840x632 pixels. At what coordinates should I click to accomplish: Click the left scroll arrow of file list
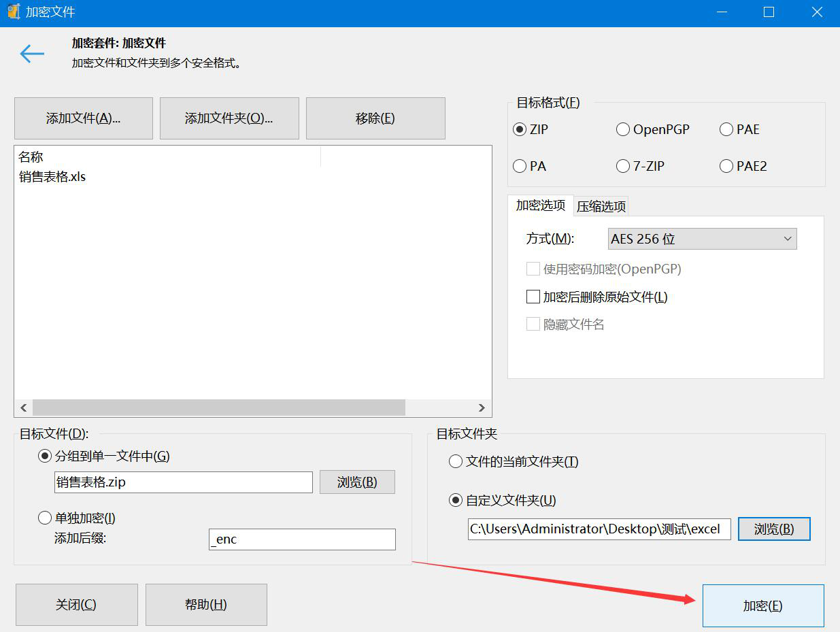pyautogui.click(x=23, y=408)
